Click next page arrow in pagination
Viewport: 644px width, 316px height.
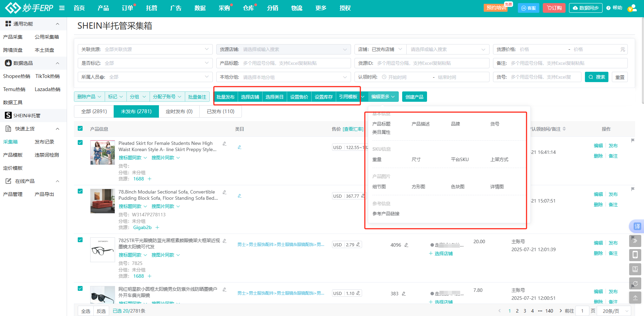click(560, 311)
